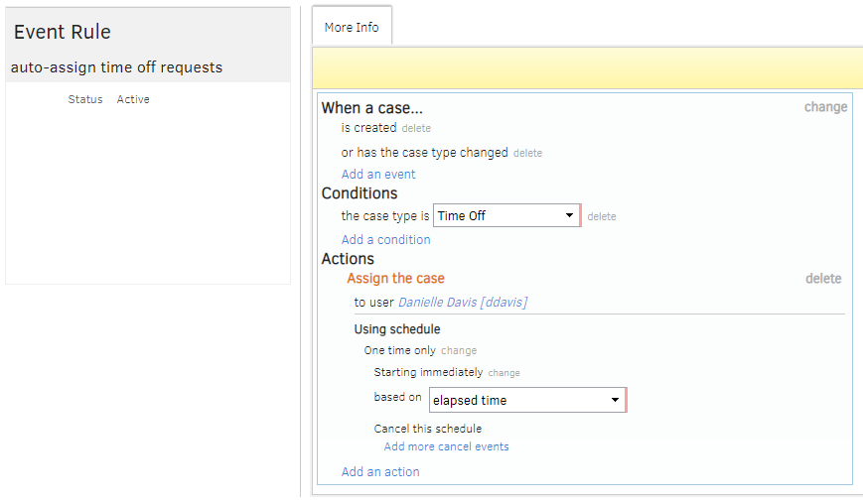Click the Add an event link
This screenshot has height=504, width=863.
click(x=378, y=175)
